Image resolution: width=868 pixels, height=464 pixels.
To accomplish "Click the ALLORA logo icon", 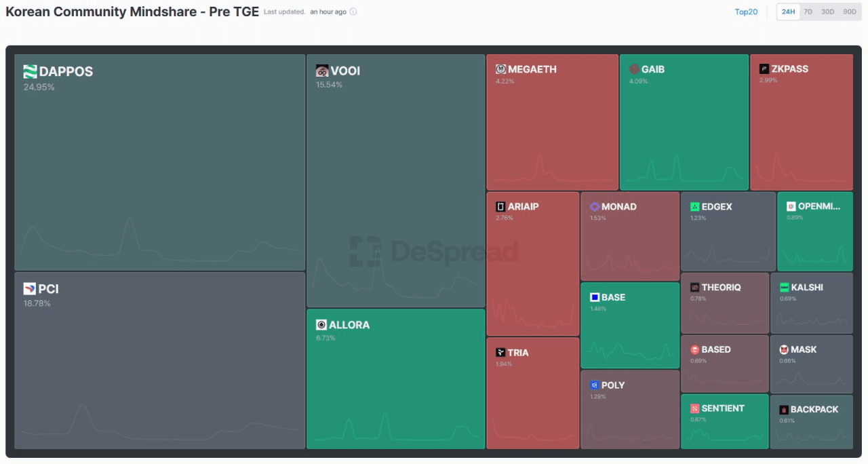I will click(321, 325).
